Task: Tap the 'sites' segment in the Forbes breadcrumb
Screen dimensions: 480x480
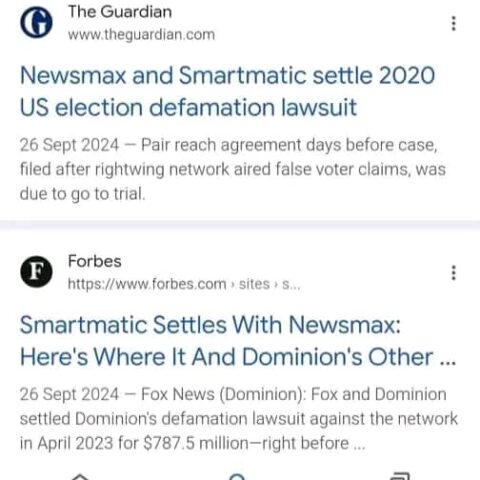Action: pyautogui.click(x=254, y=284)
